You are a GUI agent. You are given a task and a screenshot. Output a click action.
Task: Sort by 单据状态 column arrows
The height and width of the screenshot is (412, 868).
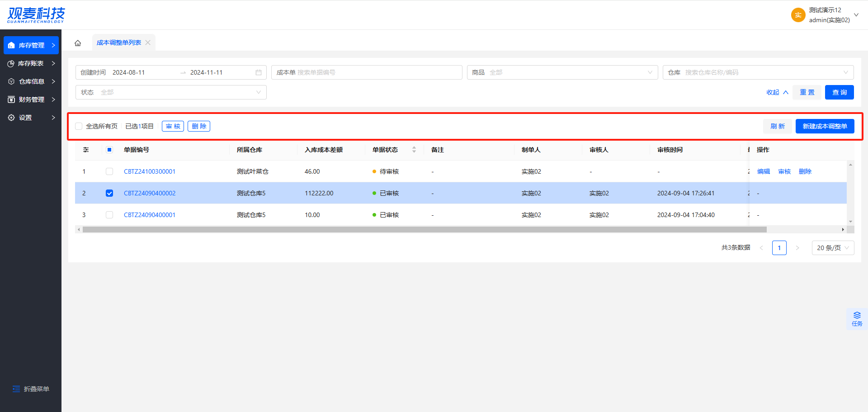pos(414,150)
